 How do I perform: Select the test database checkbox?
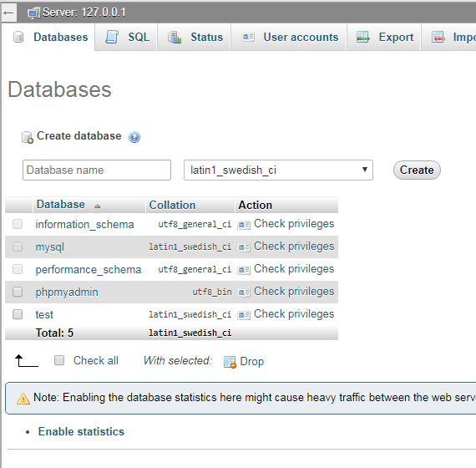pos(18,314)
